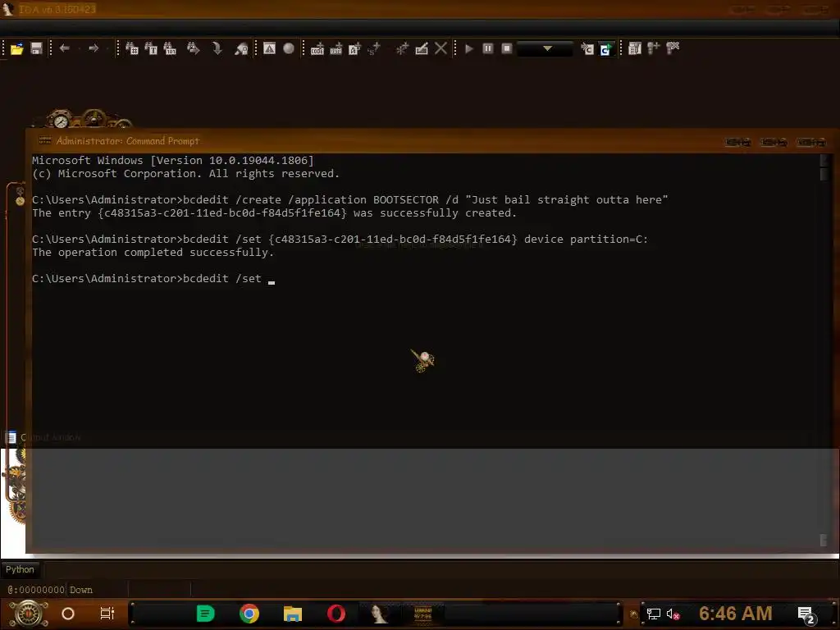Click the round breakpoint circle icon
Viewport: 840px width, 630px height.
pyautogui.click(x=289, y=48)
